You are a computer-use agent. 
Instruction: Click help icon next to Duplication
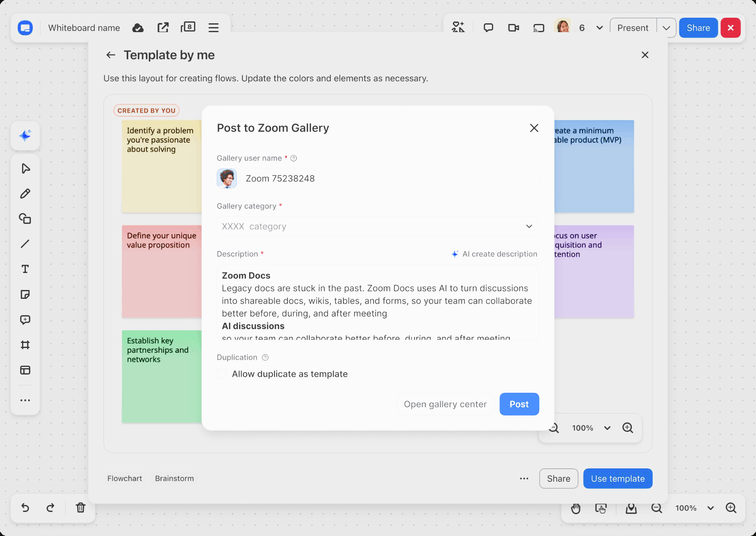265,357
